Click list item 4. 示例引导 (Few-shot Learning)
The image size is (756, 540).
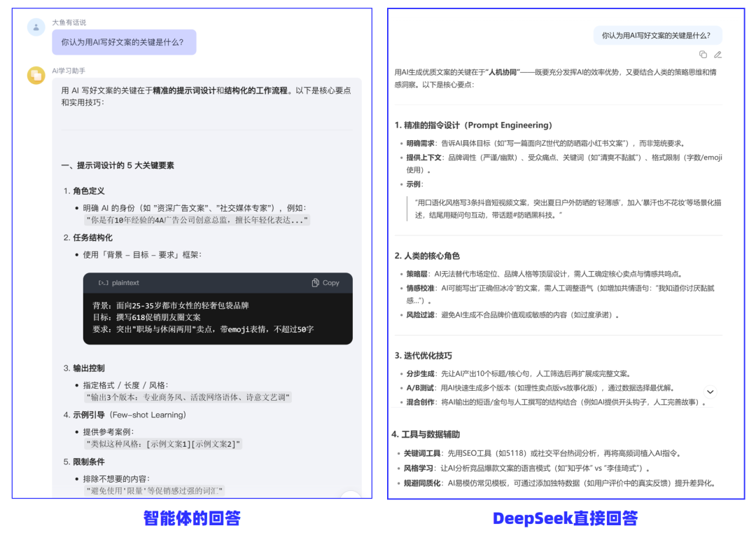point(125,415)
